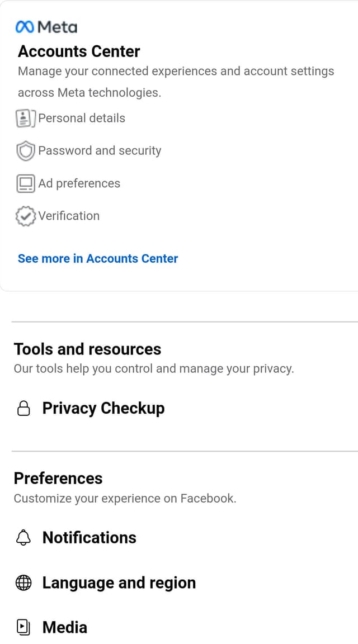Click the Verification badge checkmark icon
Image resolution: width=358 pixels, height=644 pixels.
[26, 216]
